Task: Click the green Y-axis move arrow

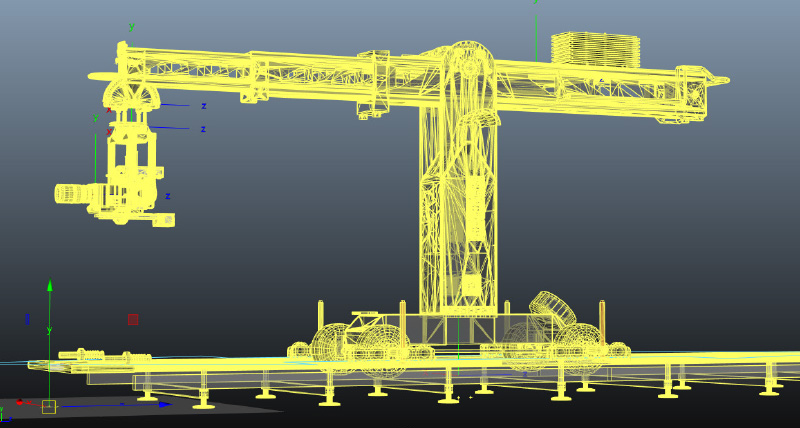Action: (50, 287)
